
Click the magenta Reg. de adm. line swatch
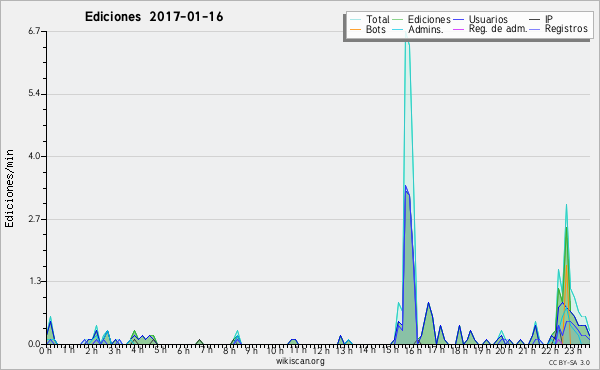(x=458, y=29)
